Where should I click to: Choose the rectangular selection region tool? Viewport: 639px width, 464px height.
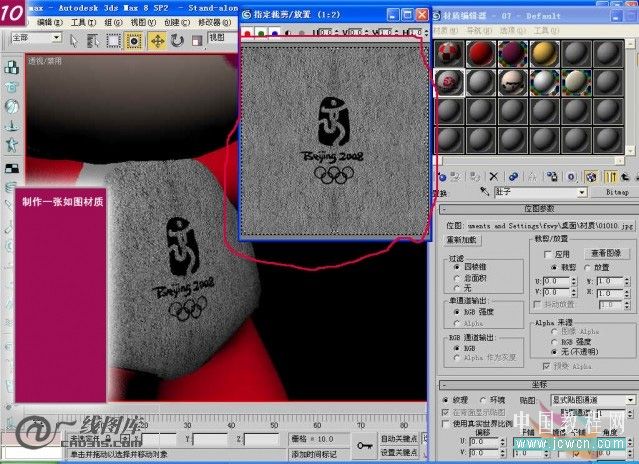(113, 40)
